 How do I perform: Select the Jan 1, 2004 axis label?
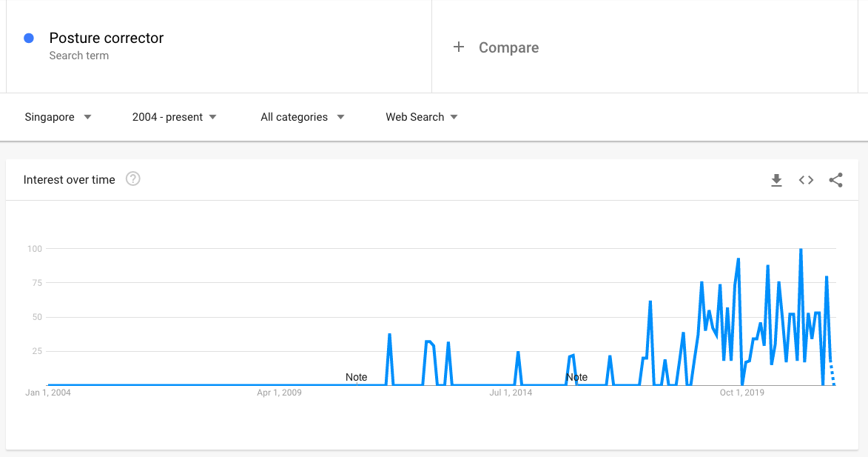point(48,392)
